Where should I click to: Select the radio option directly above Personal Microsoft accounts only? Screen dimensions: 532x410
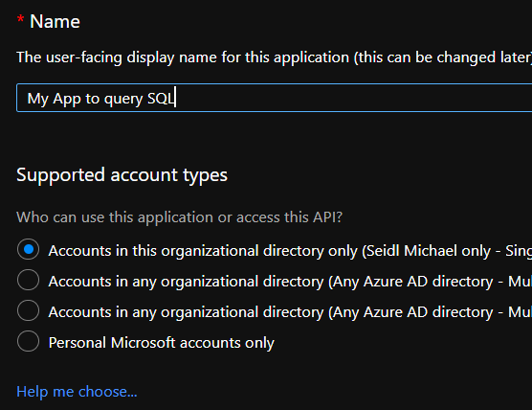(x=28, y=310)
